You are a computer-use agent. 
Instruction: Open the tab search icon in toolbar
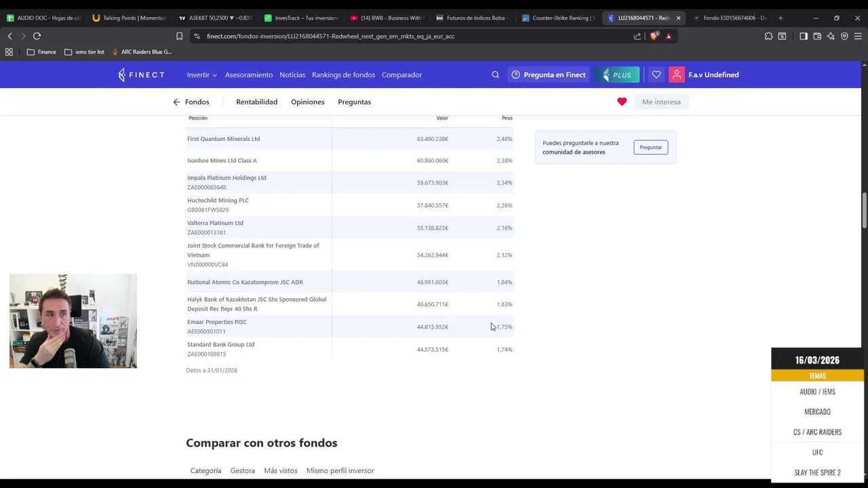coord(782,36)
